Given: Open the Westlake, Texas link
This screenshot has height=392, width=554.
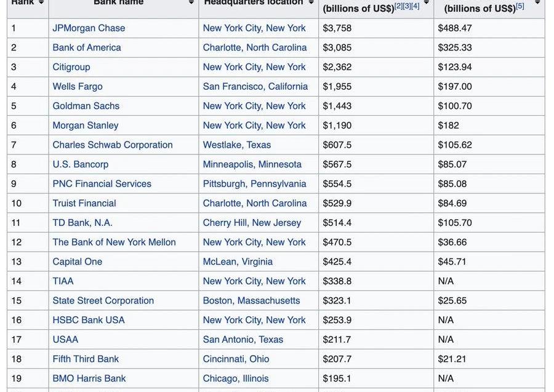Looking at the screenshot, I should pyautogui.click(x=237, y=145).
